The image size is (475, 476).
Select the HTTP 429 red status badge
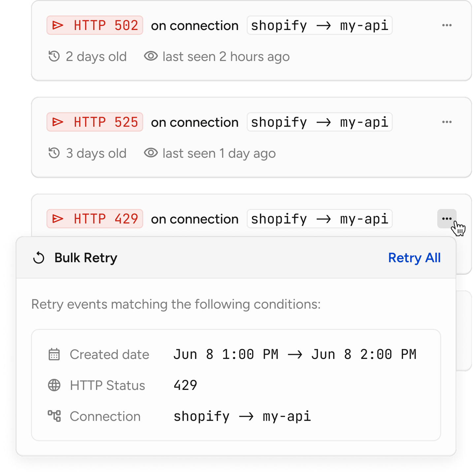tap(95, 219)
